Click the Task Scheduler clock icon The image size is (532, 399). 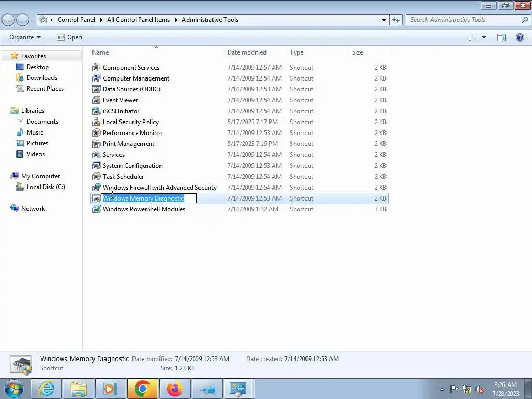click(x=96, y=177)
